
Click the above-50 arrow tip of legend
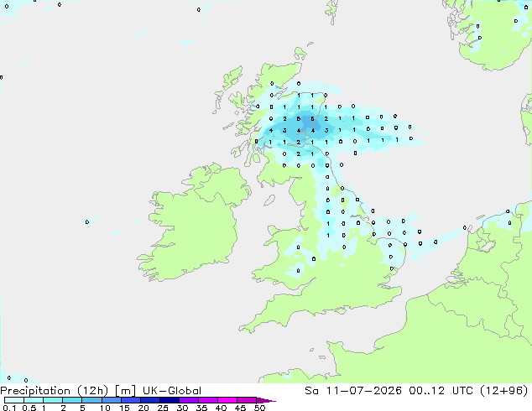coord(266,400)
